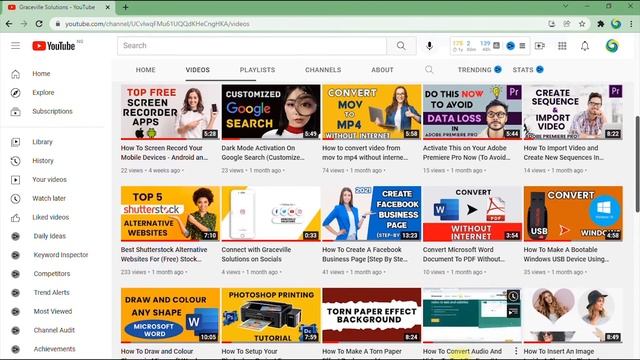The height and width of the screenshot is (360, 640).
Task: Click the Daily Ideas sidebar icon
Action: click(x=16, y=236)
